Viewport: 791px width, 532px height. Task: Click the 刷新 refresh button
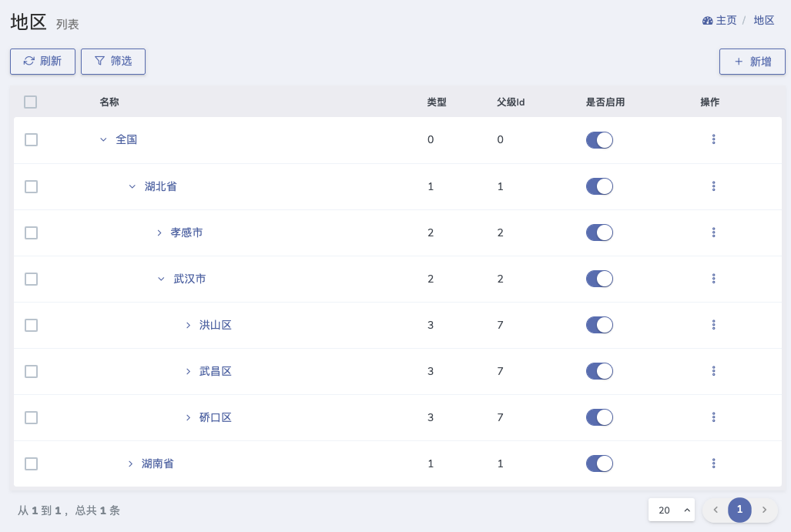43,62
